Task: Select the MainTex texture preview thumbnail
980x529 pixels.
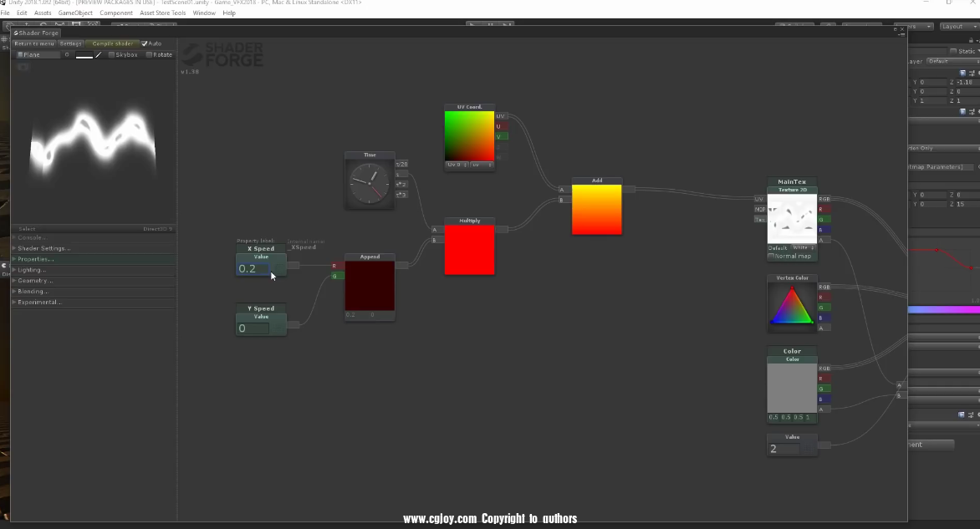Action: [x=792, y=219]
